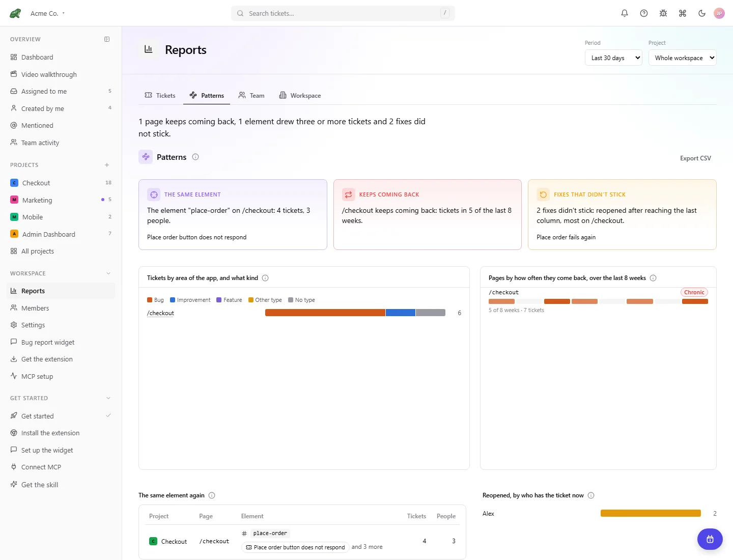
Task: Open the Workspace tab
Action: click(x=300, y=96)
